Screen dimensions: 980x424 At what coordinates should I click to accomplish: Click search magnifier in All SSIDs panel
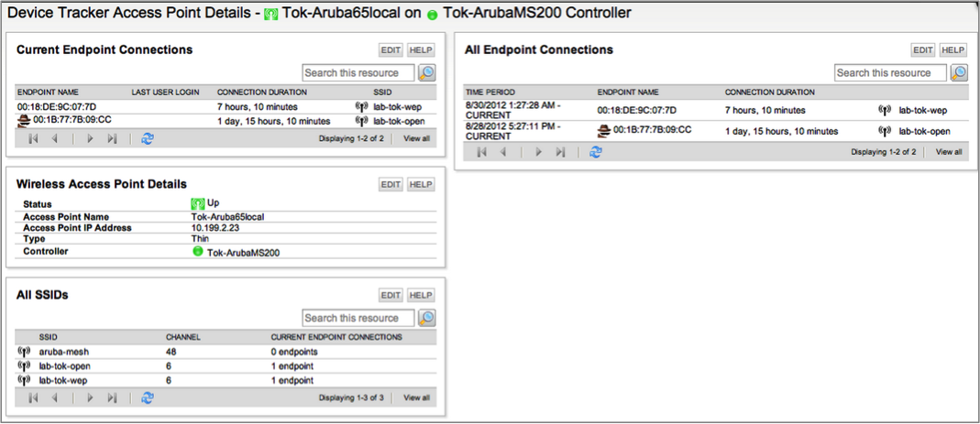[427, 318]
